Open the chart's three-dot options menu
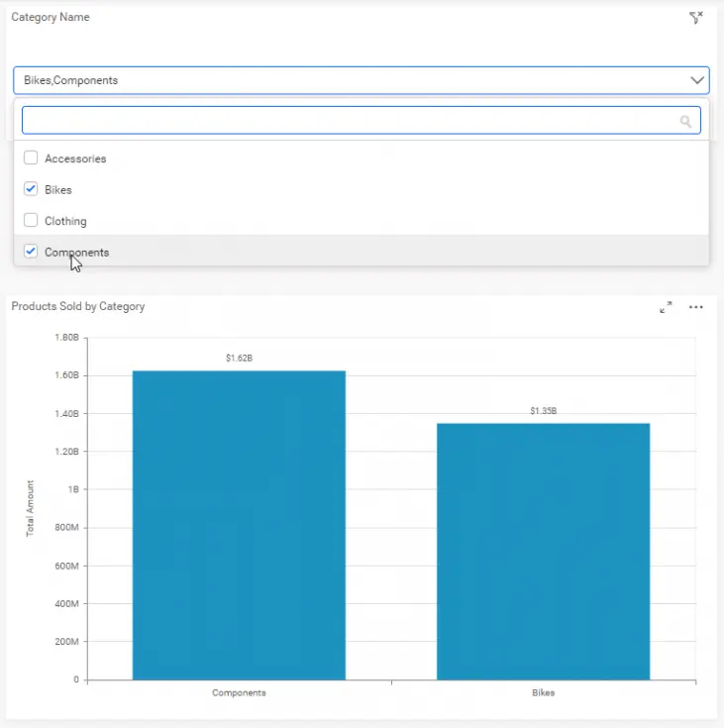This screenshot has height=728, width=724. 696,307
